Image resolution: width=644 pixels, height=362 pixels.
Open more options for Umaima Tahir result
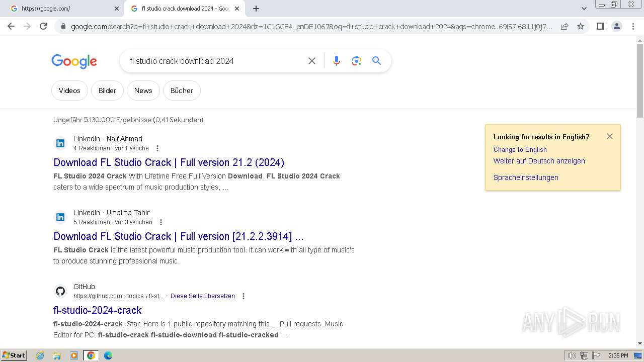(161, 222)
